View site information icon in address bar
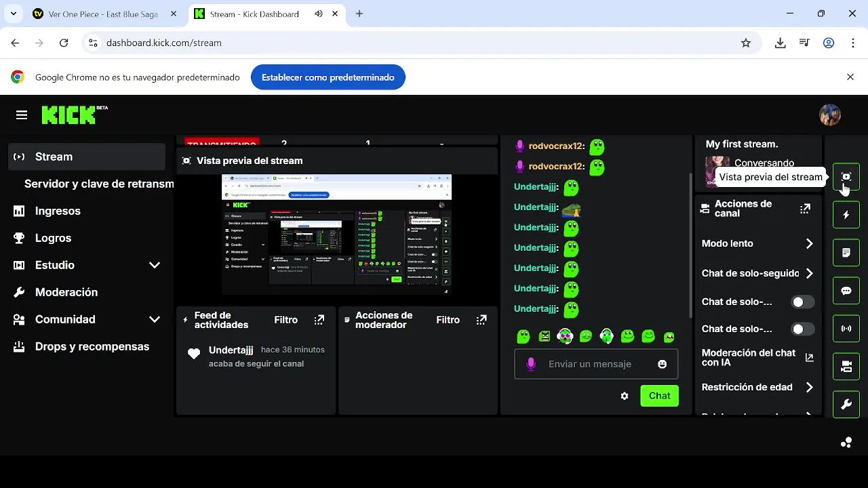The width and height of the screenshot is (868, 488). (x=94, y=43)
